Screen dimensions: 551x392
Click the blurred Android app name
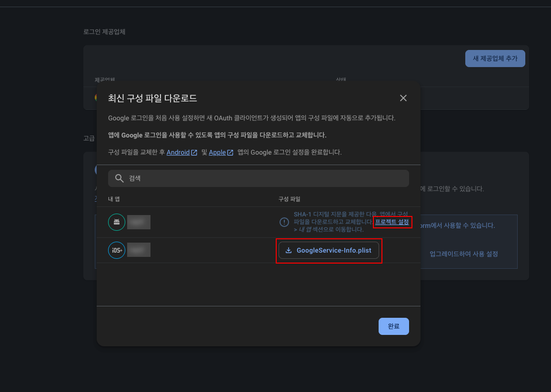coord(139,222)
